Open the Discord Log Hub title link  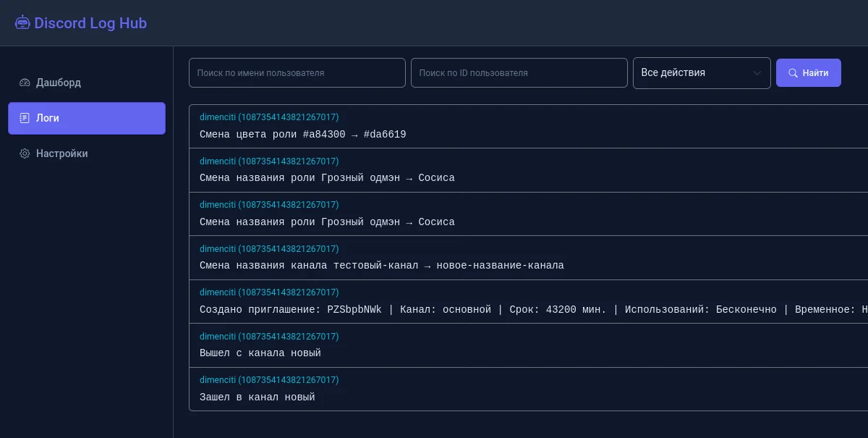[81, 23]
